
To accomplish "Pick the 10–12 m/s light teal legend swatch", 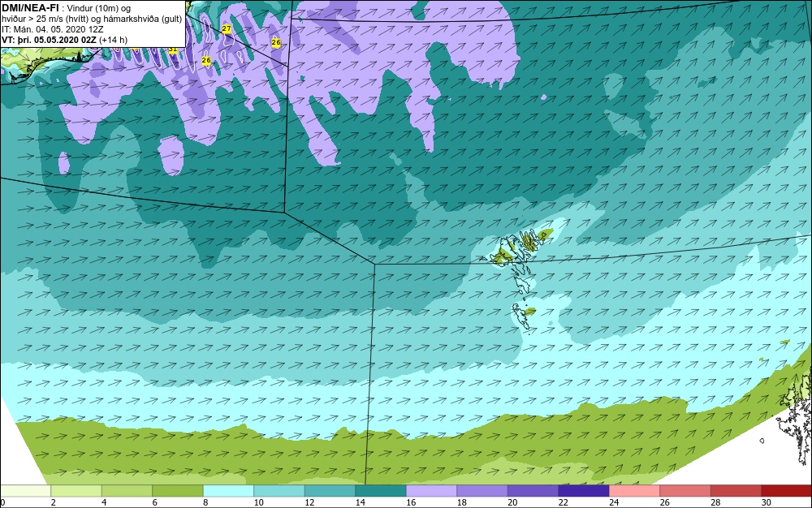I will (x=279, y=491).
